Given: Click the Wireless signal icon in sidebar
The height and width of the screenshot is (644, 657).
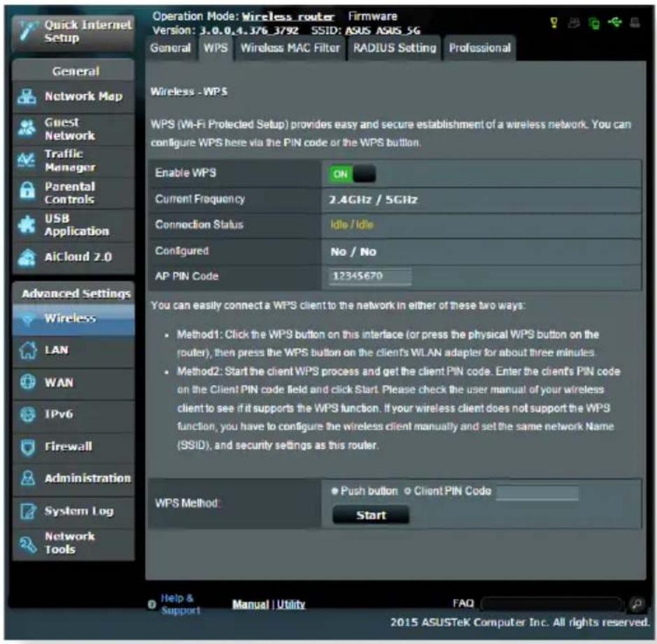Looking at the screenshot, I should tap(28, 319).
